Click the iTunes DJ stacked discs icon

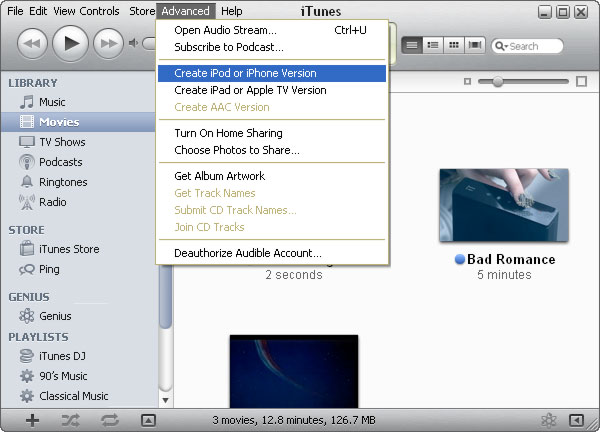26,356
